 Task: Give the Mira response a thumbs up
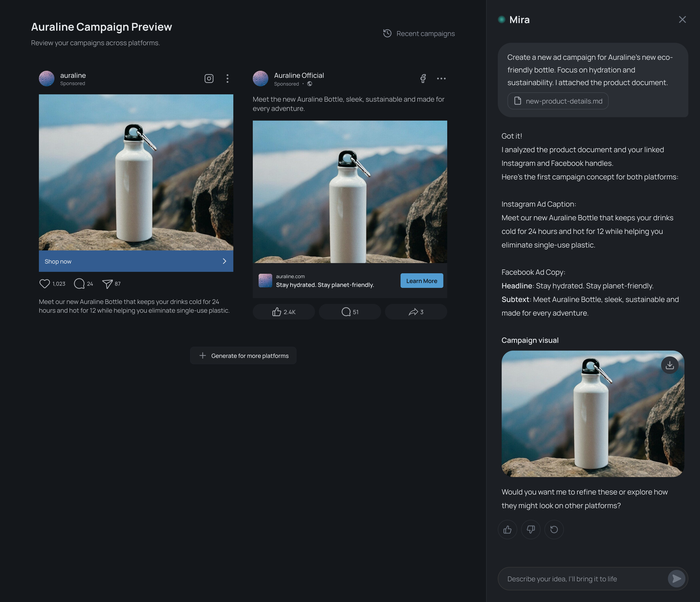[x=507, y=530]
